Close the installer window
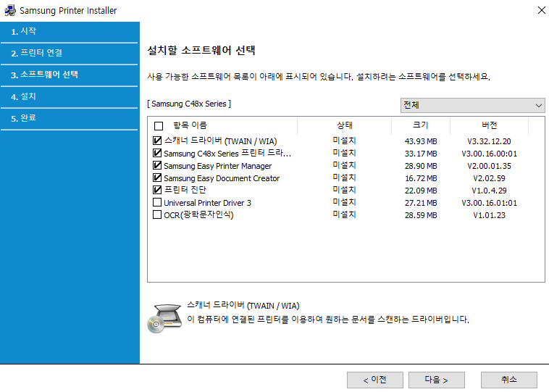The image size is (549, 392). click(x=541, y=10)
